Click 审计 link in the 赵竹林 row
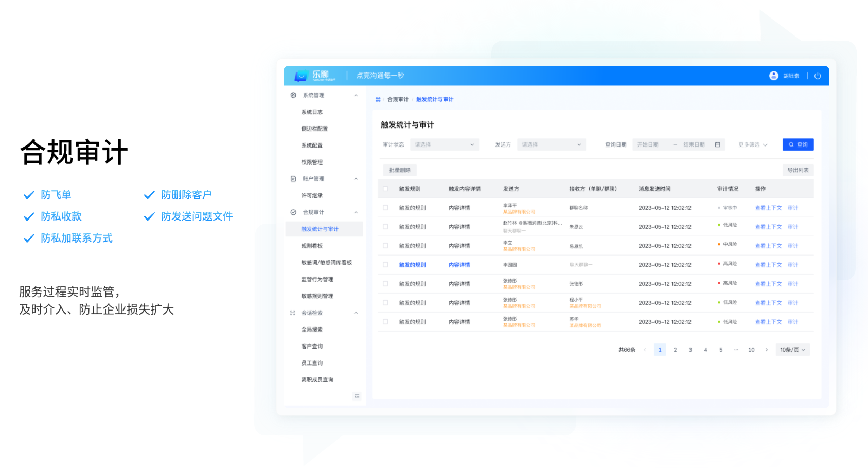Viewport: 868px width, 474px height. [x=792, y=227]
